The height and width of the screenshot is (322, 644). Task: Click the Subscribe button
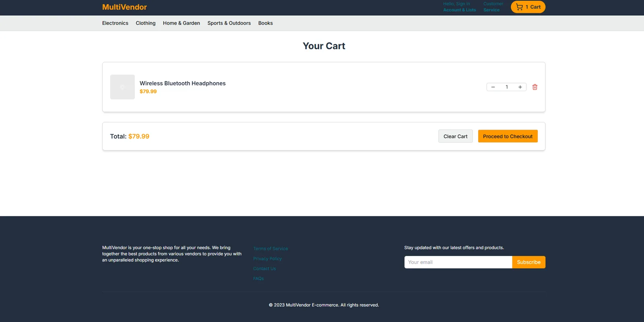529,262
